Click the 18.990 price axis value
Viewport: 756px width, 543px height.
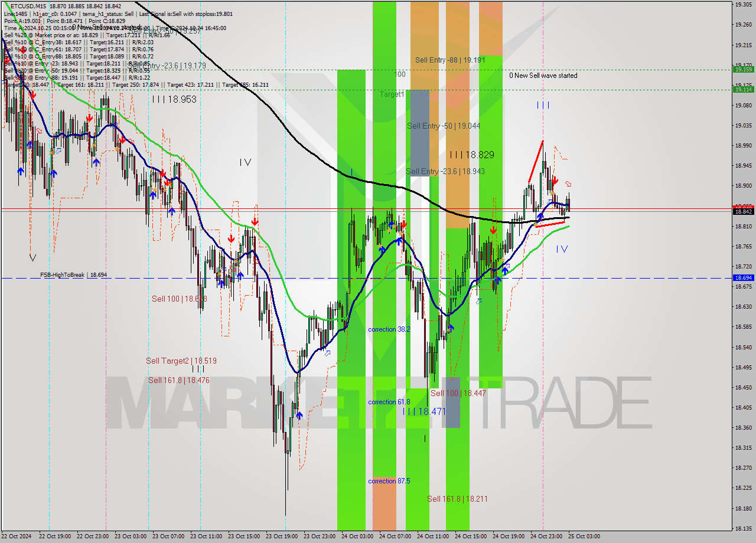[743, 145]
